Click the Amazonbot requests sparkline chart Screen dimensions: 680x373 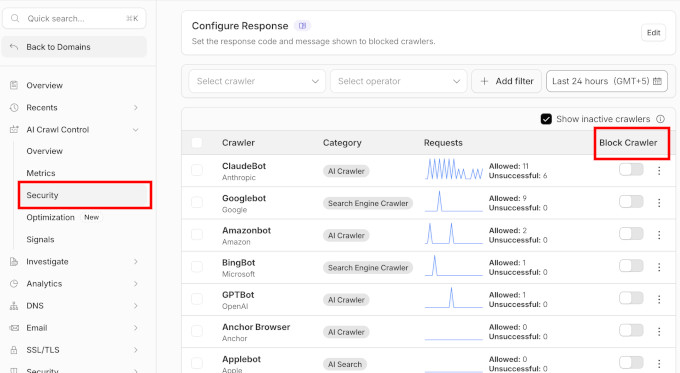454,233
